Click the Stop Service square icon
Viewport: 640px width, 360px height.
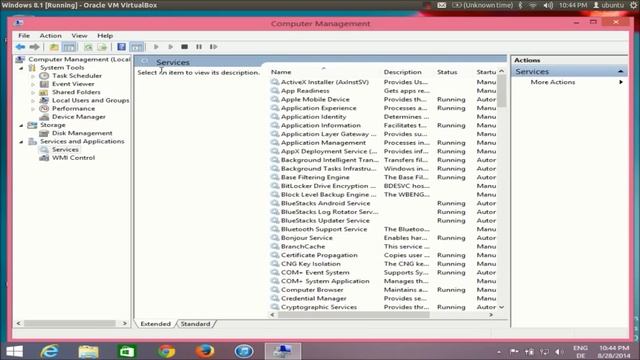coord(184,47)
